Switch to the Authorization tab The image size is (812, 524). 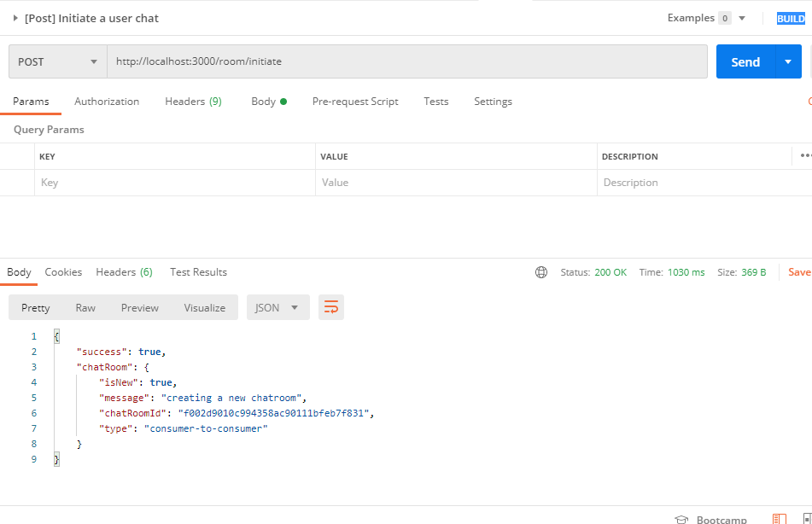107,102
